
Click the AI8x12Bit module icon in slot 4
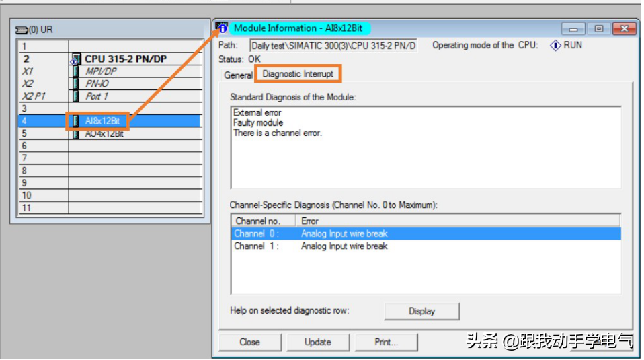coord(76,121)
